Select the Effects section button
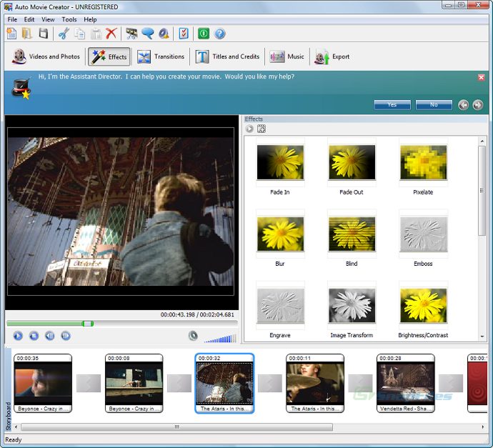The image size is (493, 448). point(109,56)
